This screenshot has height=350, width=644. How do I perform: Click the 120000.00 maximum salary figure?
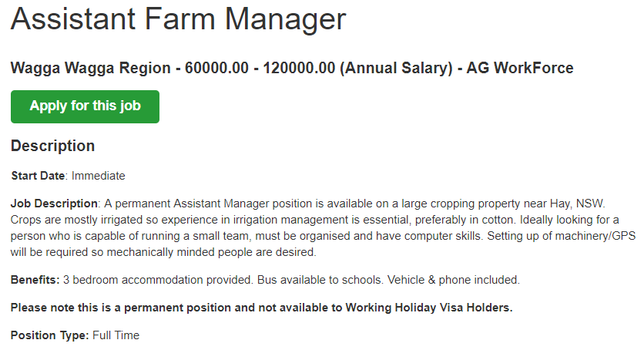(297, 68)
